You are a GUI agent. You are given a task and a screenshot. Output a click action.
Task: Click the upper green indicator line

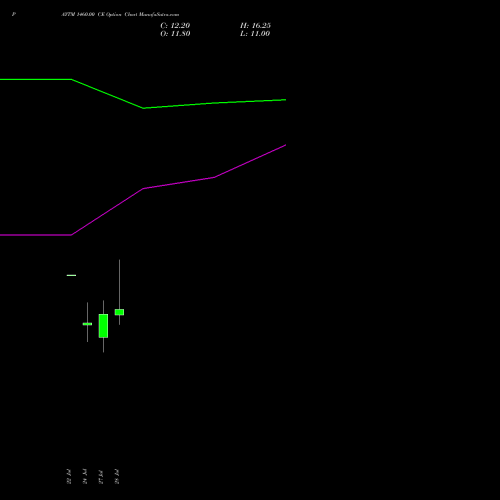click(x=143, y=108)
